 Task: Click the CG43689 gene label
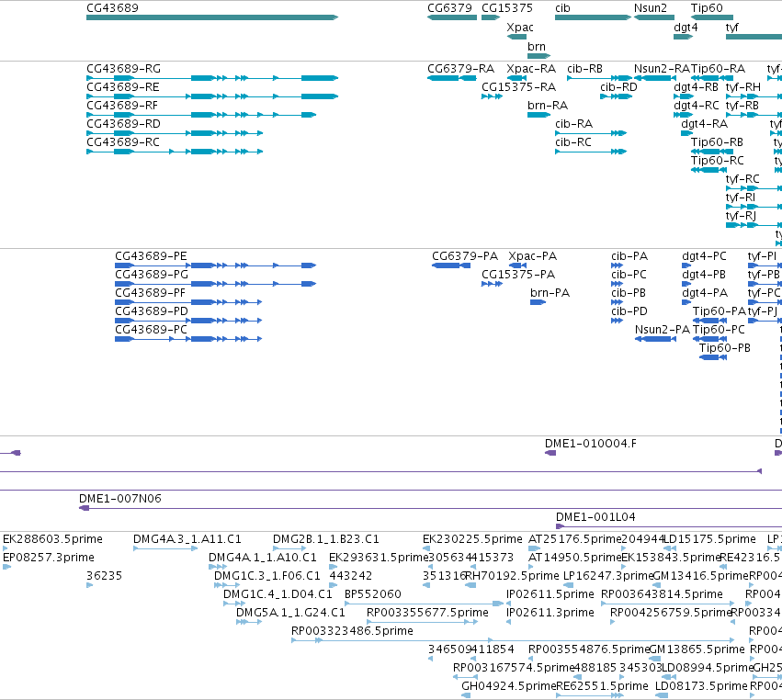112,8
